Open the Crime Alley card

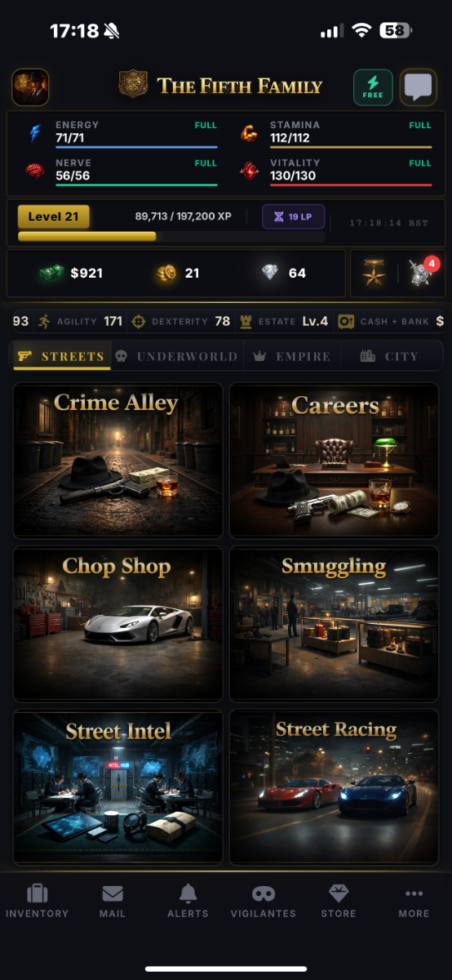117,461
